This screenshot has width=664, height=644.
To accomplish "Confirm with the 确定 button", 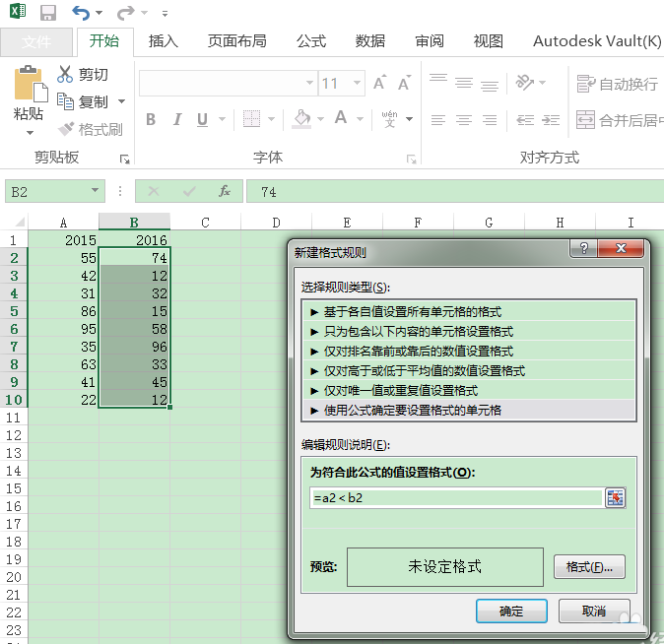I will click(x=511, y=611).
